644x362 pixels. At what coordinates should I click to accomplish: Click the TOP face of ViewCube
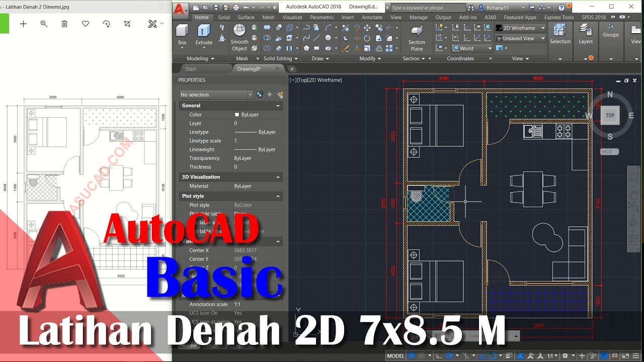click(x=610, y=115)
